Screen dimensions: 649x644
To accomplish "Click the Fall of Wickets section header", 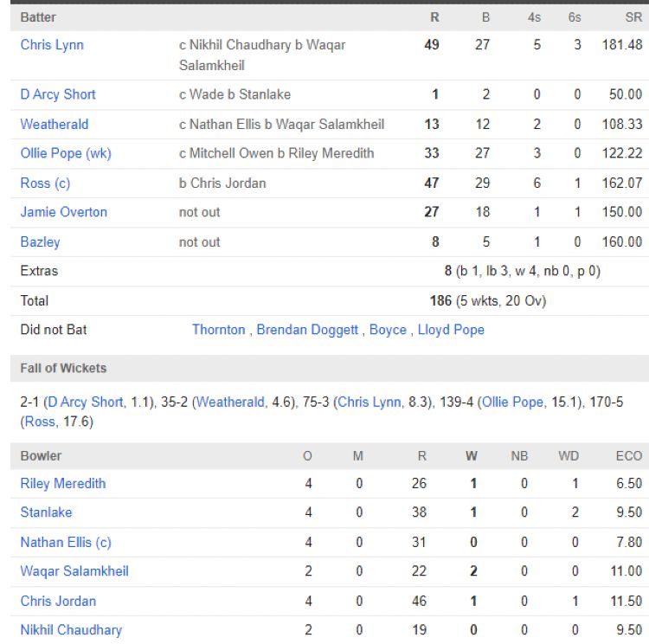I will 64,369.
